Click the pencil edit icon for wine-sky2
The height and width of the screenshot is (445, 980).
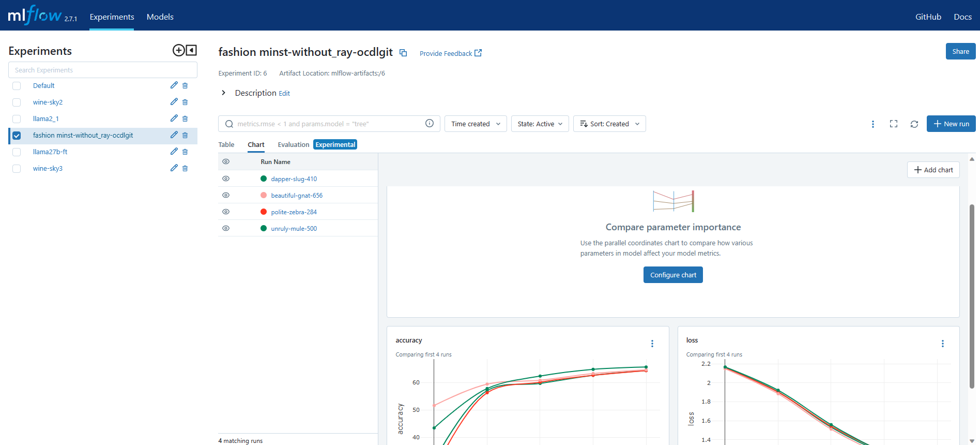point(174,102)
